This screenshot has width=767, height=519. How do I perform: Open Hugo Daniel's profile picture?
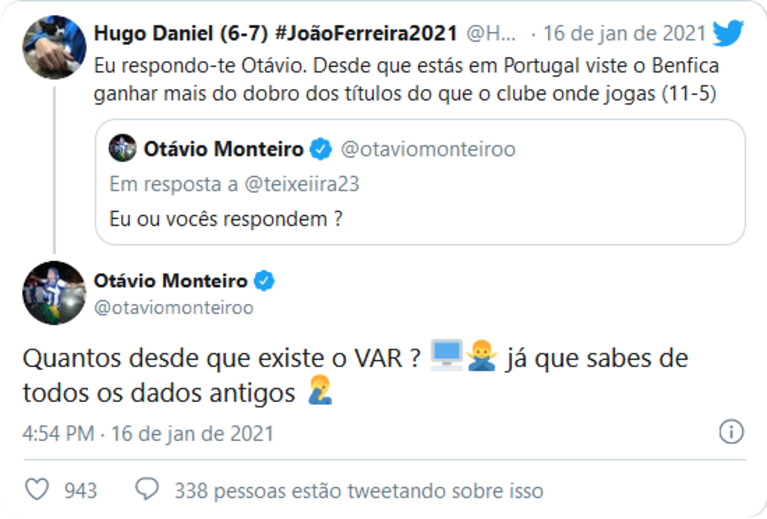coord(53,46)
